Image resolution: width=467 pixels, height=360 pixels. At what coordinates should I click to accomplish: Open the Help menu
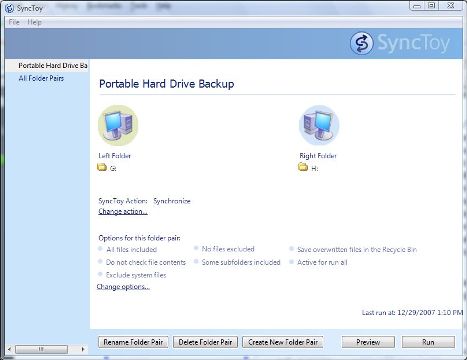coord(34,22)
